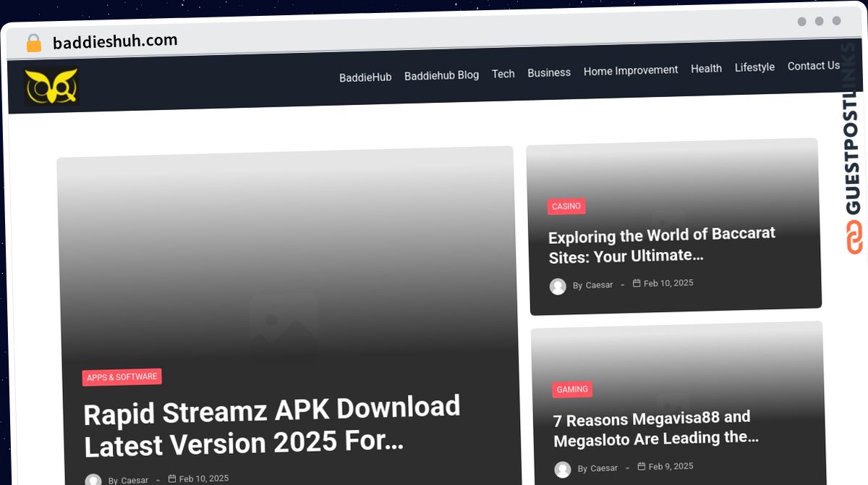868x485 pixels.
Task: Click the calendar icon next to Feb 10, 2025 on Baccarat card
Action: coord(637,283)
